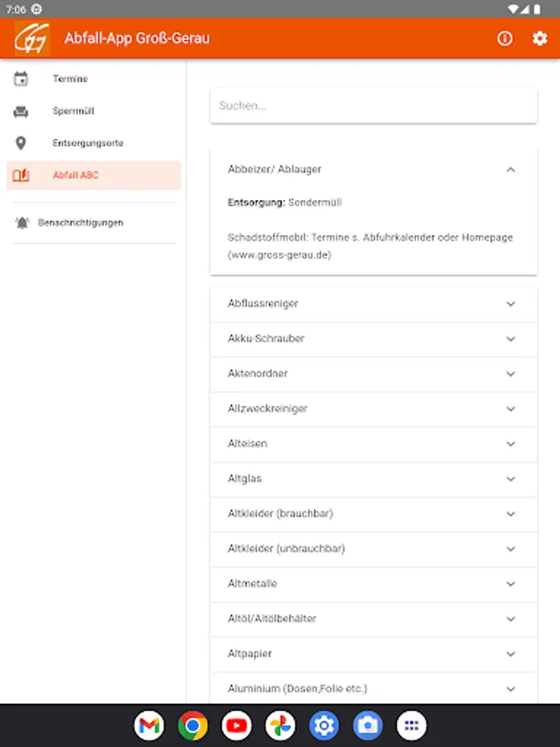Expand the Aluminium (Dosen, Folie etc.) entry
Image resolution: width=560 pixels, height=747 pixels.
point(373,689)
